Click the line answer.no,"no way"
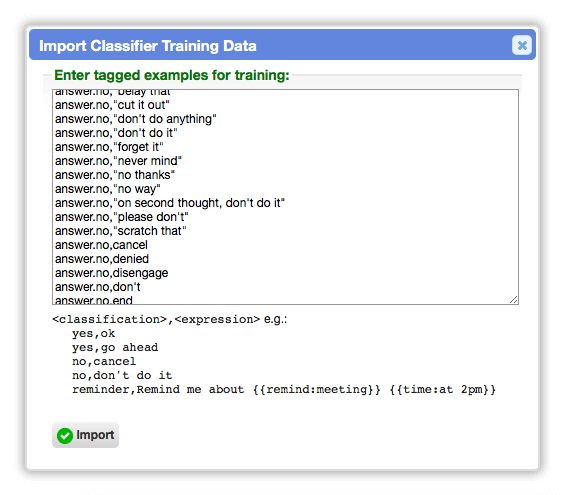 [108, 188]
